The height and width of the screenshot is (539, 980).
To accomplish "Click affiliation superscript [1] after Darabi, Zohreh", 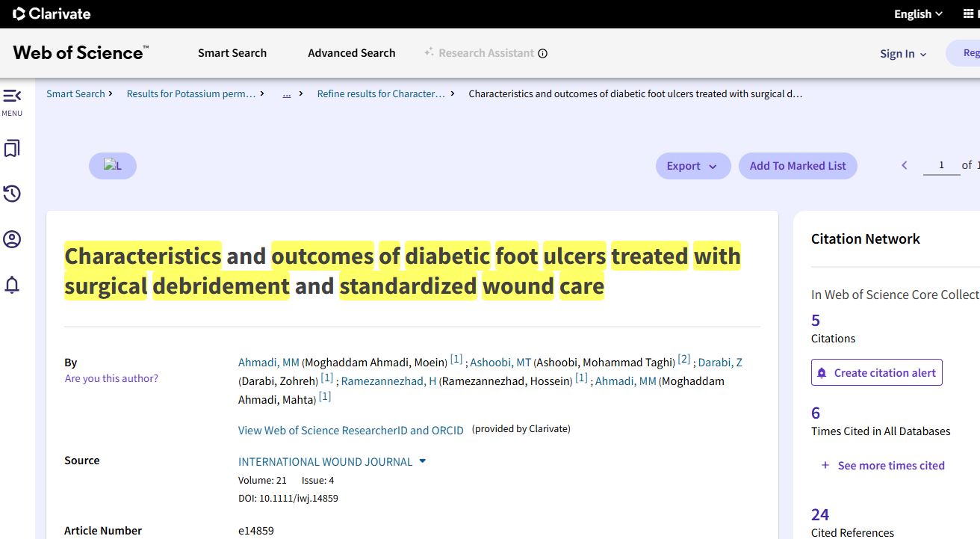I will point(327,378).
